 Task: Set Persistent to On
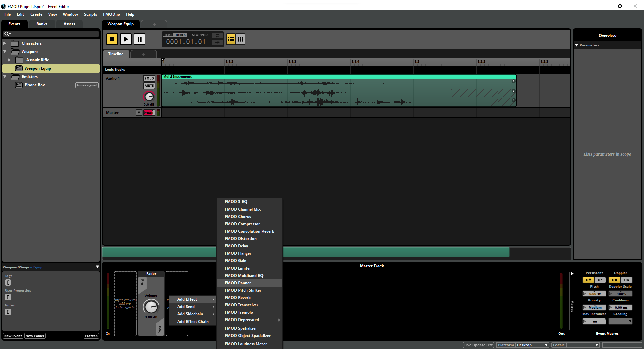point(600,280)
